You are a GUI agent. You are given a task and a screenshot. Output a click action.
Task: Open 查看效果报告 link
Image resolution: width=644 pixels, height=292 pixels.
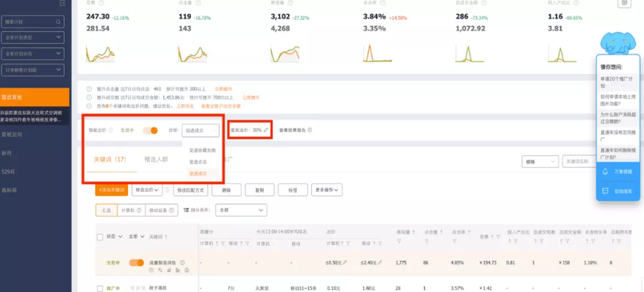pos(295,130)
